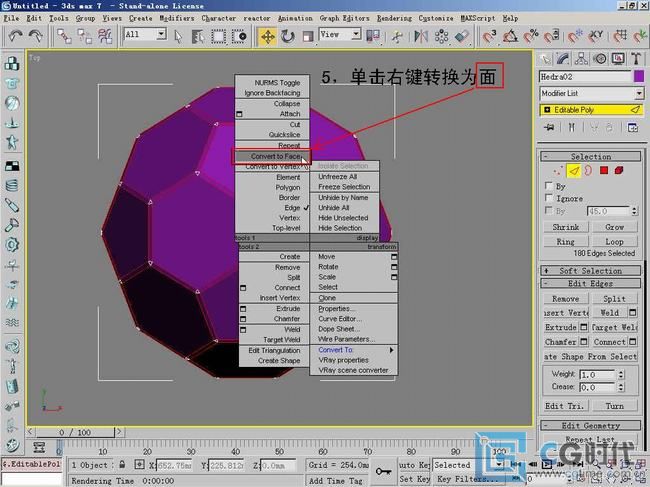The width and height of the screenshot is (650, 487).
Task: Select Vertex sub-object level icon
Action: point(558,171)
